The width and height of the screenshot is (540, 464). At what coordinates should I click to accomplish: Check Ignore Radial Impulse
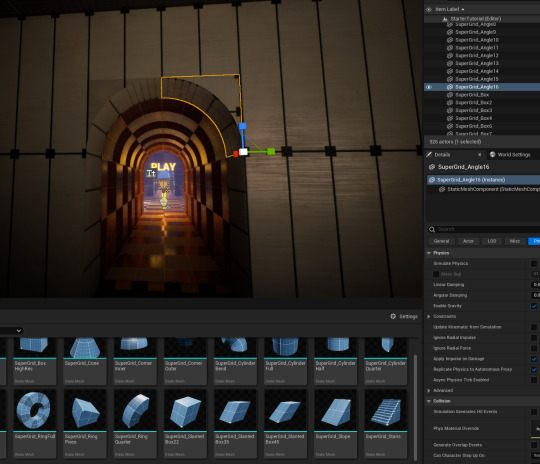pyautogui.click(x=534, y=338)
